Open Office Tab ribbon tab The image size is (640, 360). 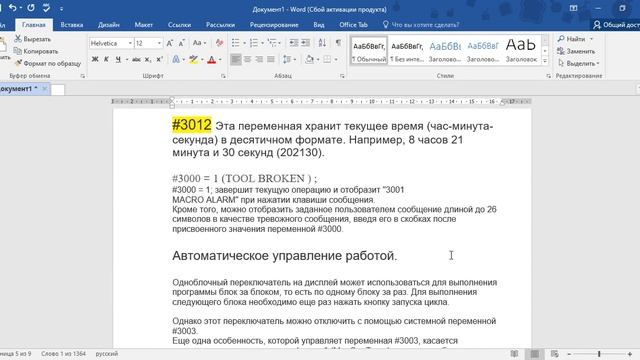click(x=353, y=25)
